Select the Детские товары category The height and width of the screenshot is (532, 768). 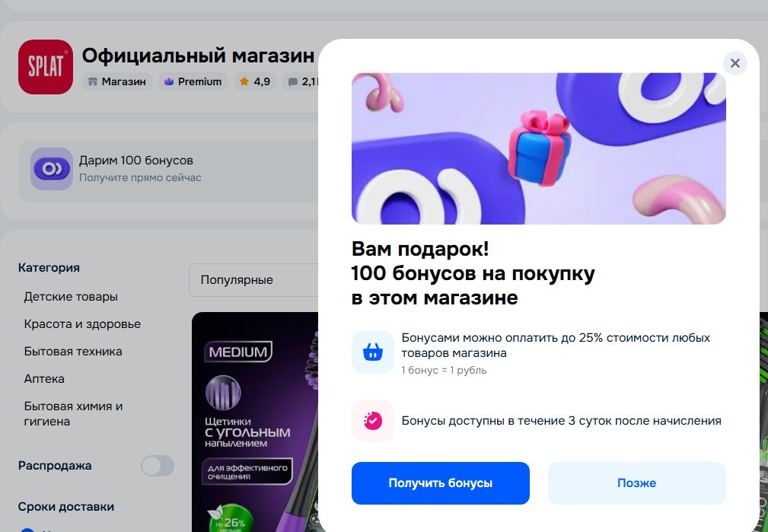tap(71, 297)
